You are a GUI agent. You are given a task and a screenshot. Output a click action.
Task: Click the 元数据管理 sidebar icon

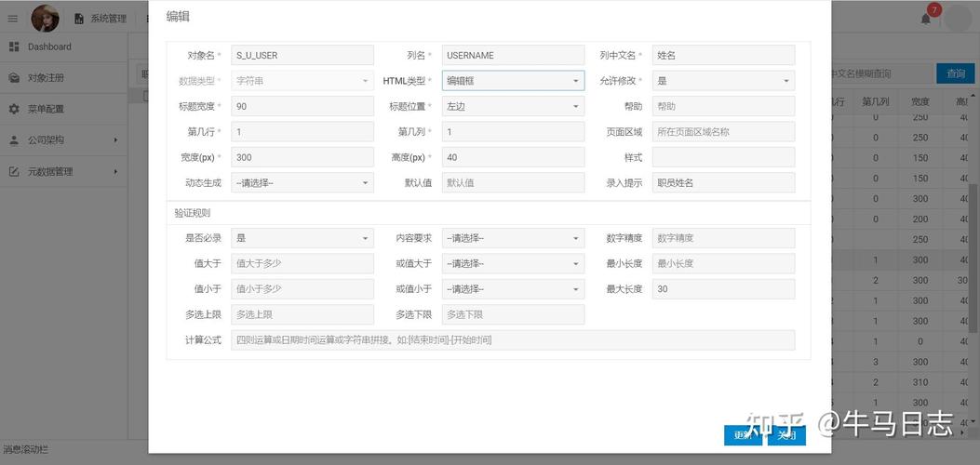(14, 171)
